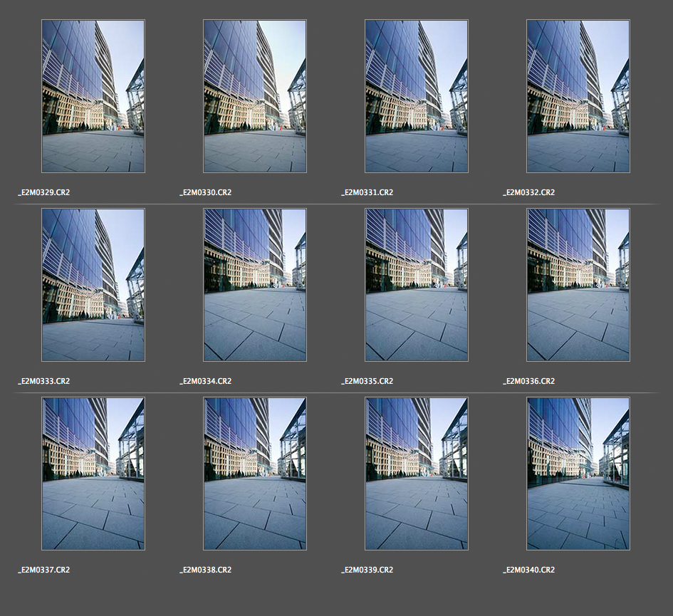This screenshot has width=673, height=616.
Task: Click the _E2M0340.CR2 image thumbnail
Action: [578, 474]
